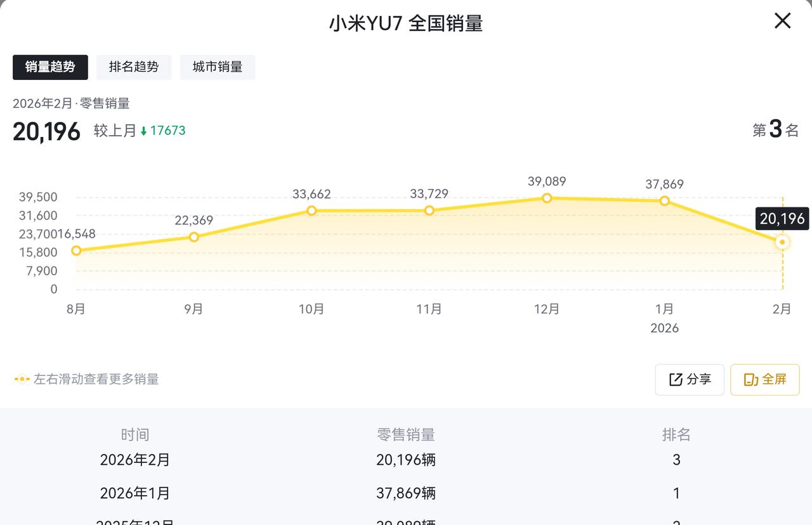Click the 2026年2月·零售销量 subtitle
The width and height of the screenshot is (812, 525).
click(x=71, y=103)
